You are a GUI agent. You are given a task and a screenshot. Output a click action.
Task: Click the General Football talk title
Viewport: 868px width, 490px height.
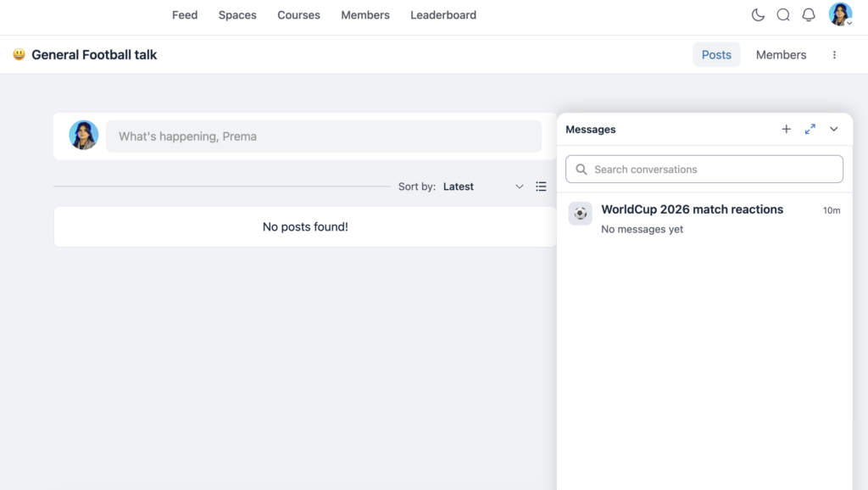pyautogui.click(x=94, y=55)
